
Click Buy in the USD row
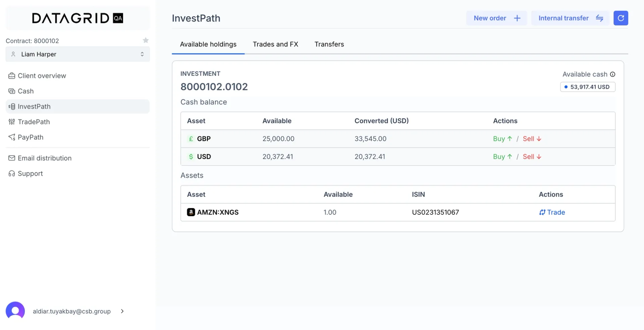pyautogui.click(x=502, y=156)
